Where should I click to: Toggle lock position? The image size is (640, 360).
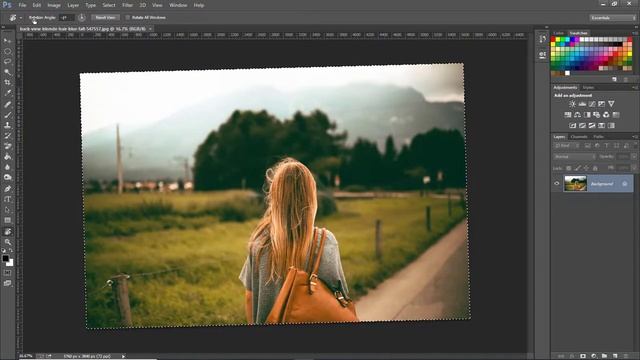click(586, 168)
